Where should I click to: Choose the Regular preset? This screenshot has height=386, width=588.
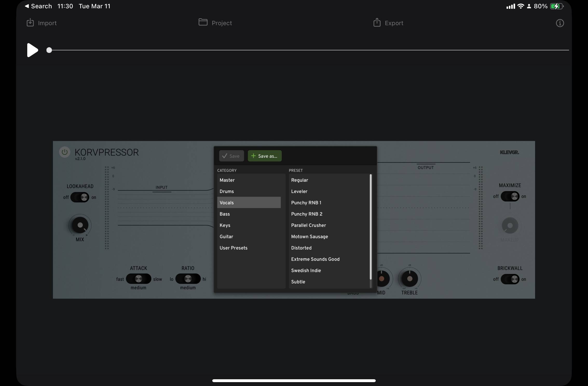(x=329, y=180)
